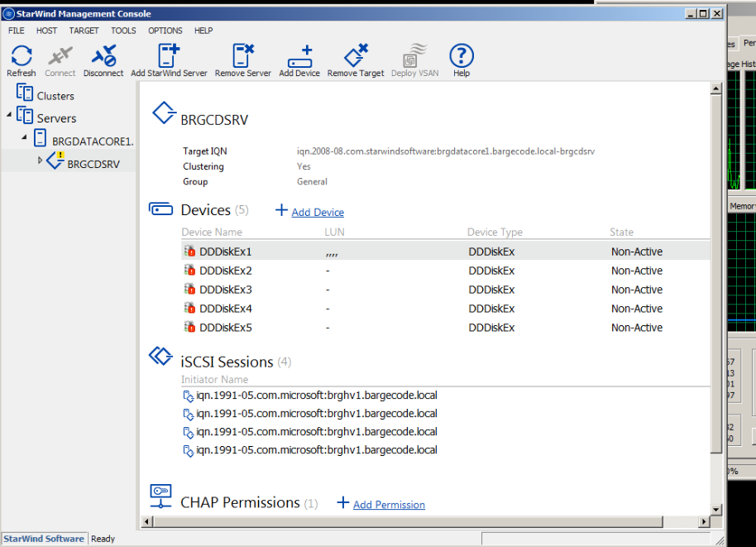Click the Initiator Name column header
The image size is (756, 547).
tap(214, 380)
